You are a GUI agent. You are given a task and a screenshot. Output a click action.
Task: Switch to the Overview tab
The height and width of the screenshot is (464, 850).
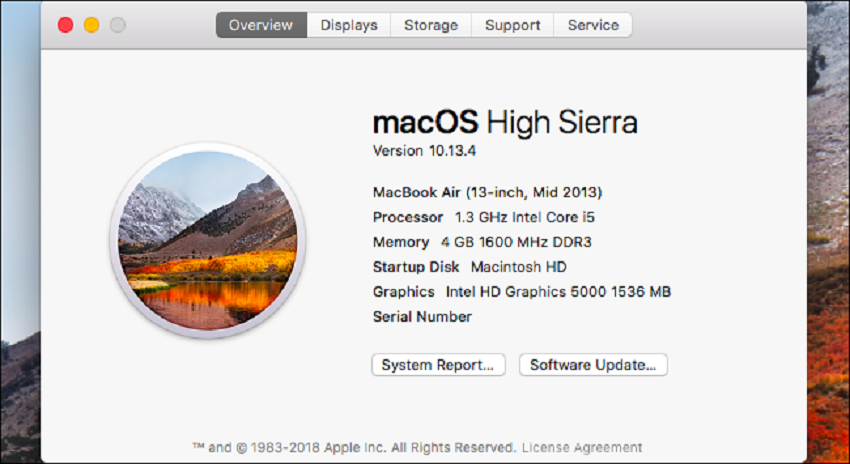tap(261, 25)
